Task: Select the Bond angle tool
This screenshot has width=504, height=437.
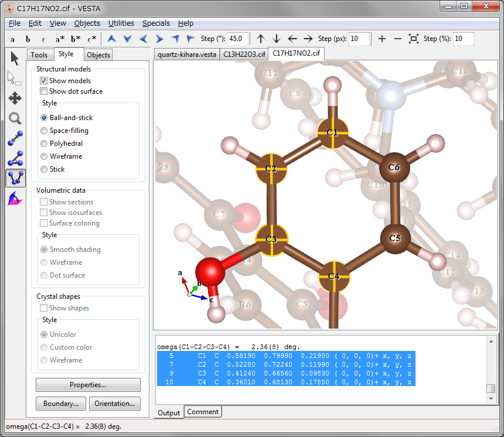Action: pos(15,158)
